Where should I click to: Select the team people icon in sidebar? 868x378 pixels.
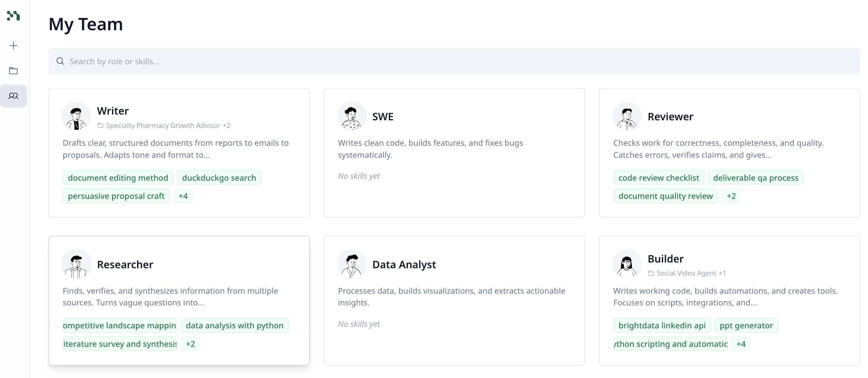(13, 96)
